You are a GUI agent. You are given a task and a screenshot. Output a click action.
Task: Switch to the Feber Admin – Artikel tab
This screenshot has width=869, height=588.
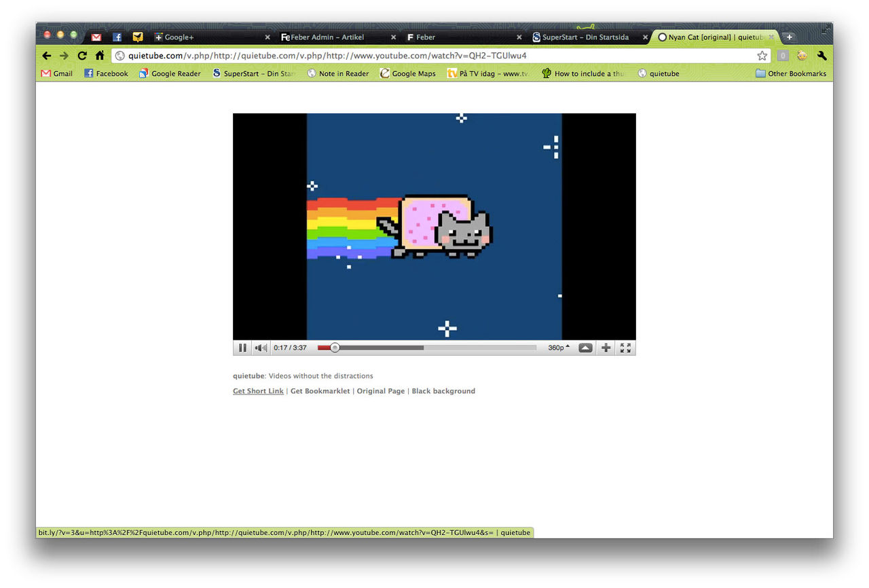(x=331, y=37)
